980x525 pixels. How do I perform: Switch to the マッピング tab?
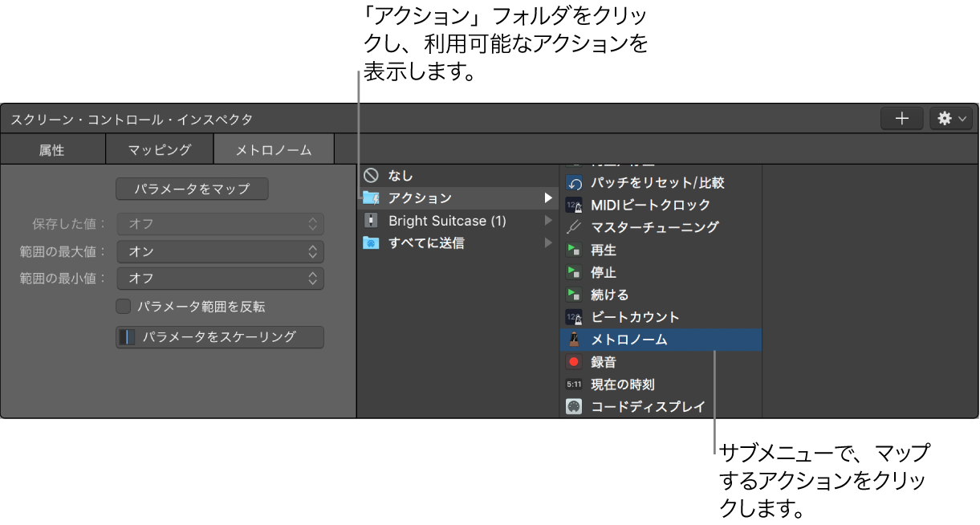click(159, 149)
